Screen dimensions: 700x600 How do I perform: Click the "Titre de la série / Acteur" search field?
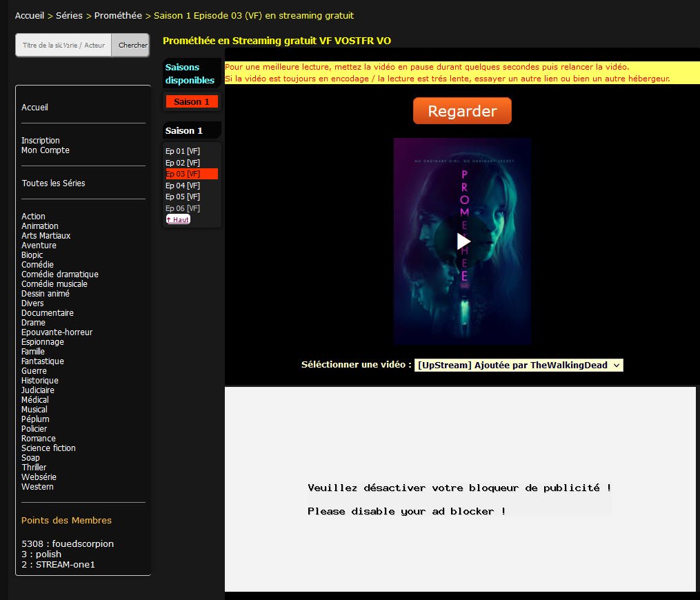62,45
